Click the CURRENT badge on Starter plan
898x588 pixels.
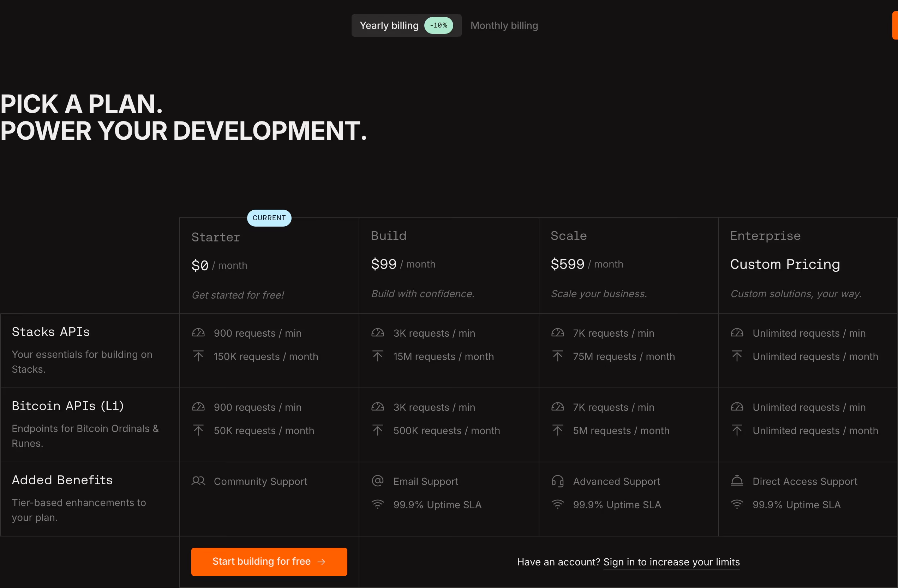[269, 218]
